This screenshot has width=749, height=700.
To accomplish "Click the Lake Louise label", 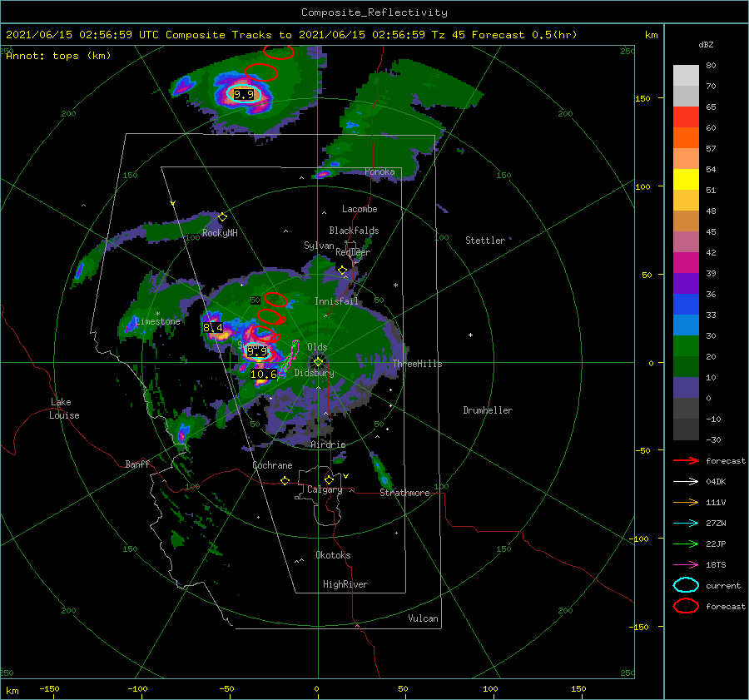I will click(64, 409).
